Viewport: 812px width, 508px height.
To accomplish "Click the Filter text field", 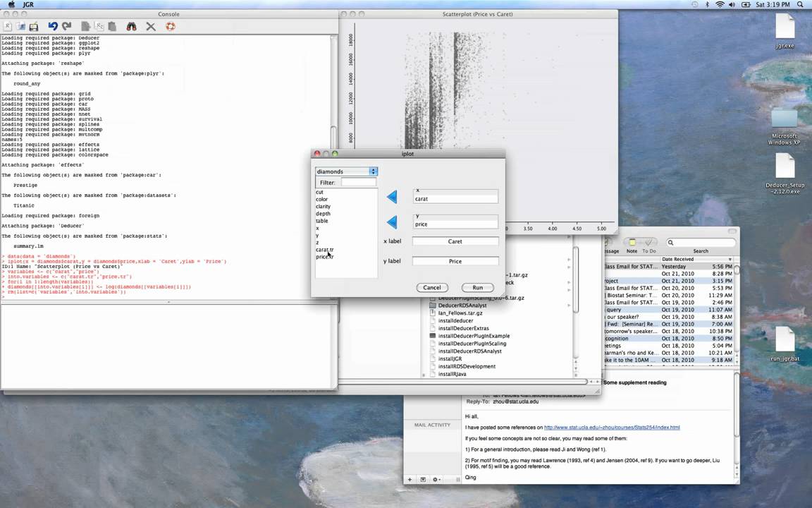I will [x=358, y=183].
